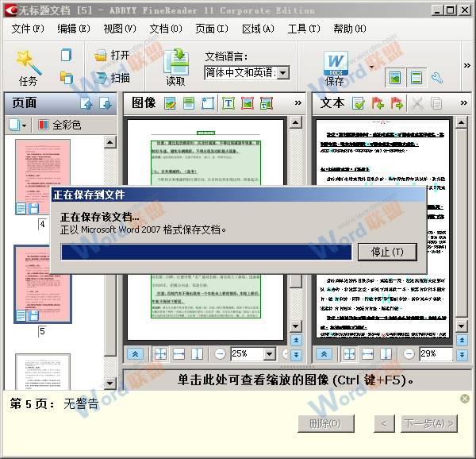The width and height of the screenshot is (476, 459).
Task: Go to next error flag icon
Action: (x=397, y=103)
